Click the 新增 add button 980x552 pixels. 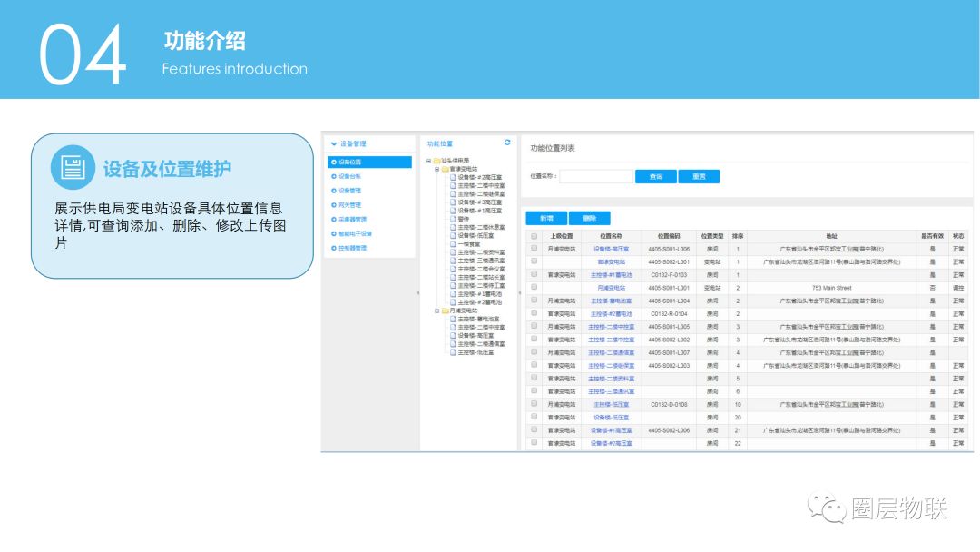[546, 218]
